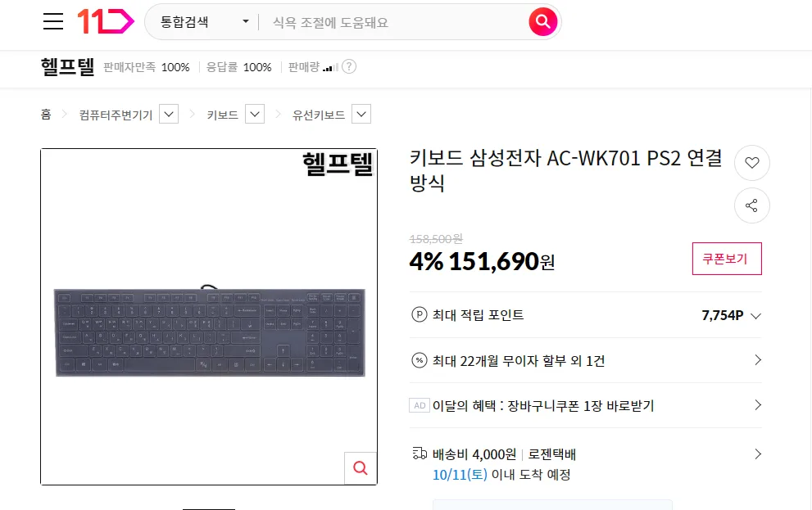Click the 쿠폰보기 button

click(x=727, y=259)
